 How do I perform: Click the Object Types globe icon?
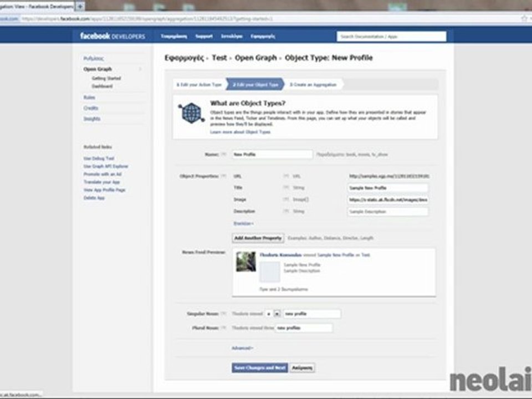click(191, 113)
